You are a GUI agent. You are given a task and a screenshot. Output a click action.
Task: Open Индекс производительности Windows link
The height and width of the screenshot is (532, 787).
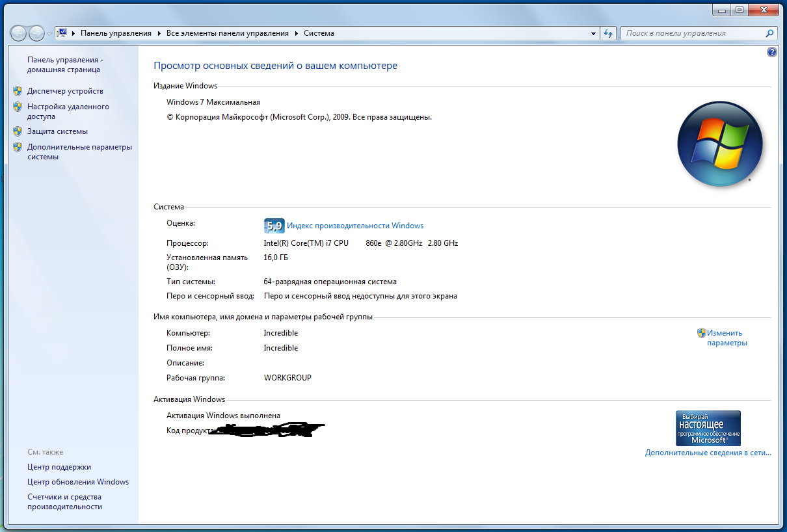[x=355, y=226]
